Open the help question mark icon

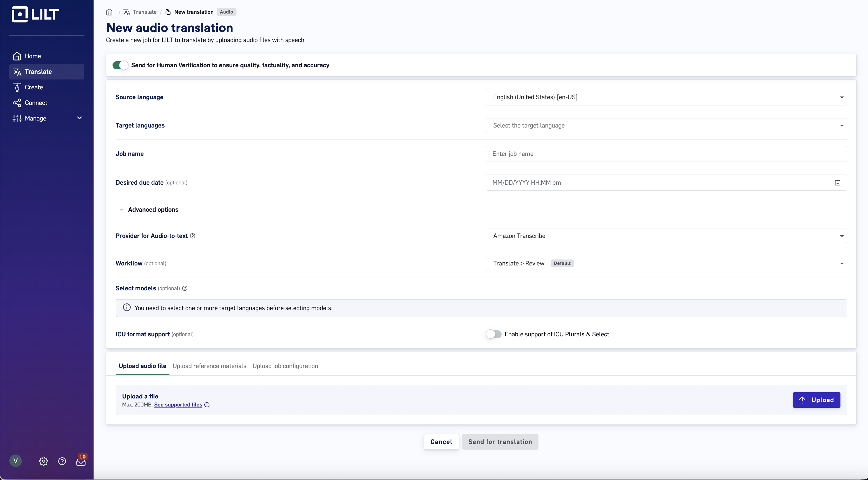(x=62, y=461)
